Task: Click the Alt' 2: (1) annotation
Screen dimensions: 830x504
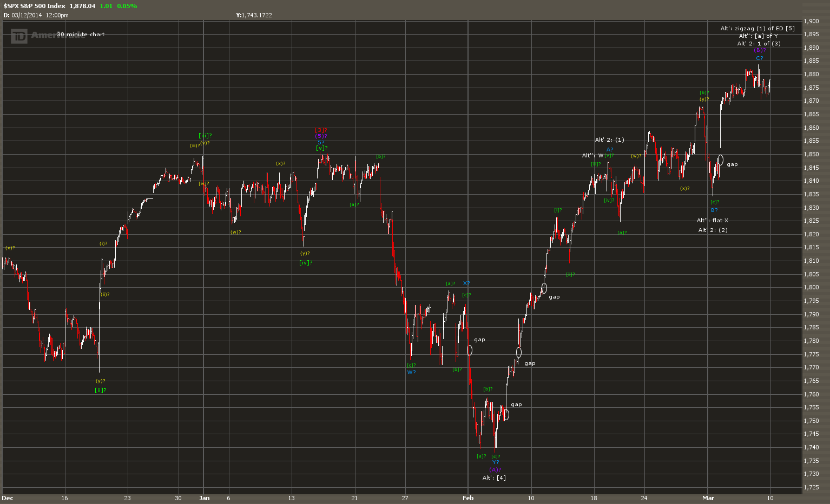Action: 610,140
